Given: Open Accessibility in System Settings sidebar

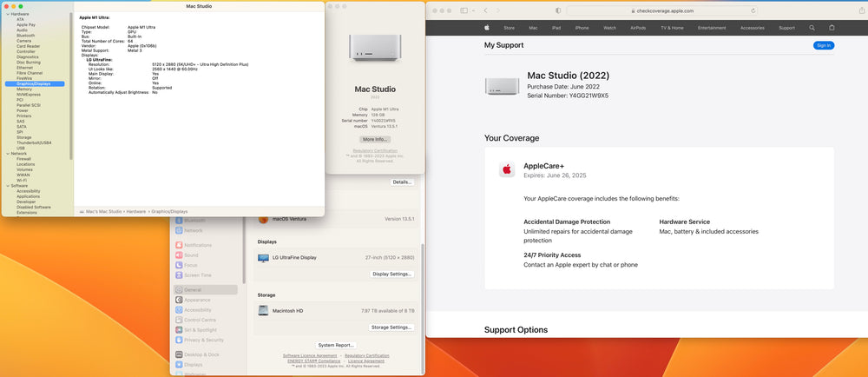Looking at the screenshot, I should coord(194,310).
